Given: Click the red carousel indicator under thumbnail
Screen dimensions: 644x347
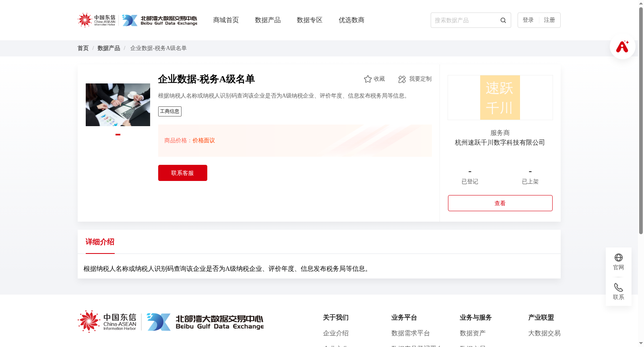Looking at the screenshot, I should [118, 135].
